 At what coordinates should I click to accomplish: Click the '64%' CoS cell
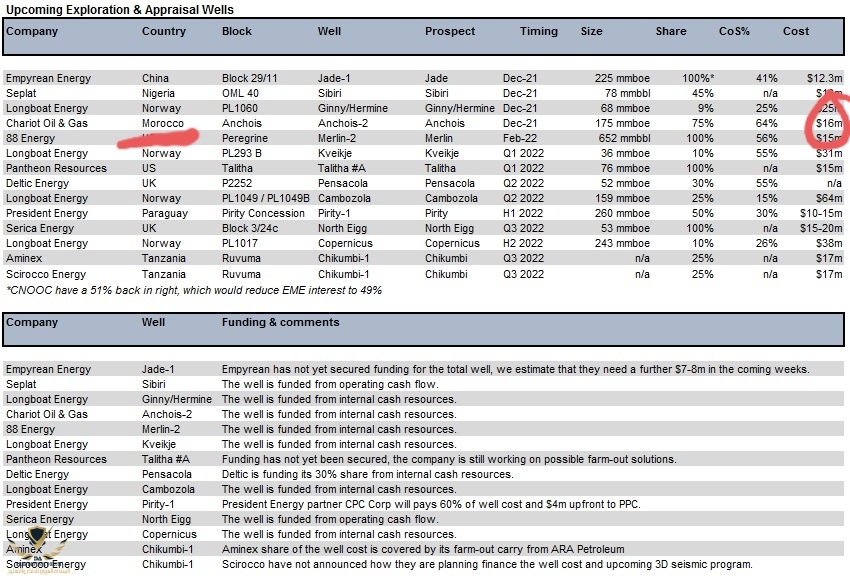point(767,124)
